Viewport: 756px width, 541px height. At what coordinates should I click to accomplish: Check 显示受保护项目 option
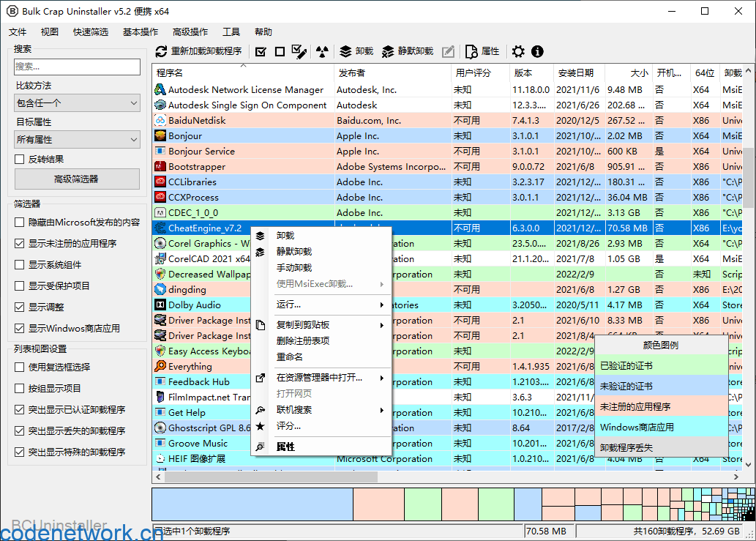[x=20, y=286]
